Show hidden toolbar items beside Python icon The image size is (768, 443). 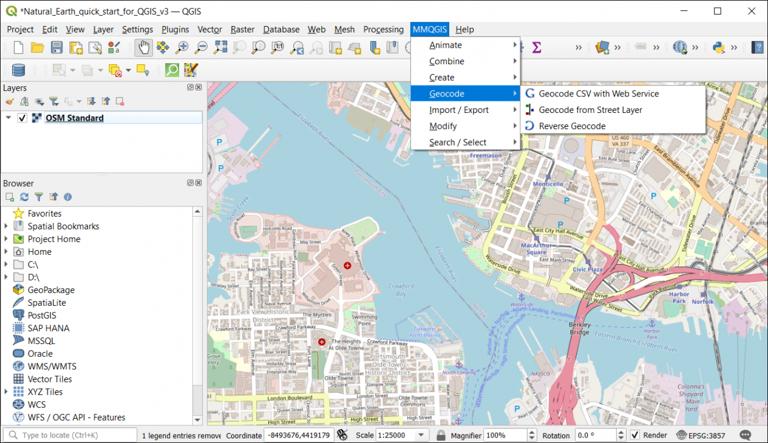coord(734,48)
